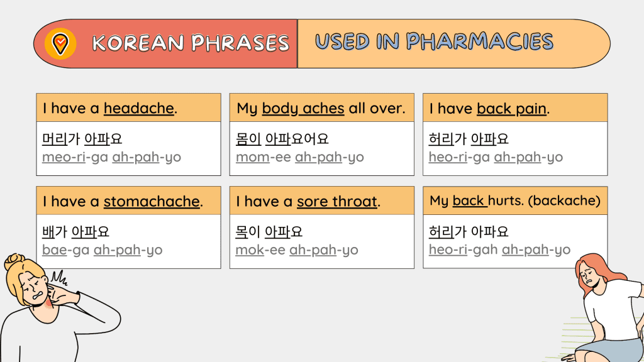
Task: Click the "My back hurts. (backache)" header
Action: pos(515,201)
